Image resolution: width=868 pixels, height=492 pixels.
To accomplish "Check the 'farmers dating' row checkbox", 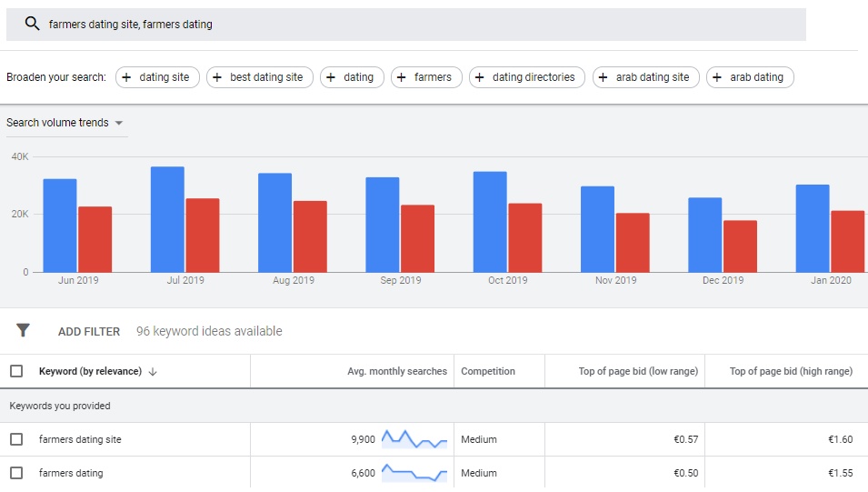I will pyautogui.click(x=16, y=473).
